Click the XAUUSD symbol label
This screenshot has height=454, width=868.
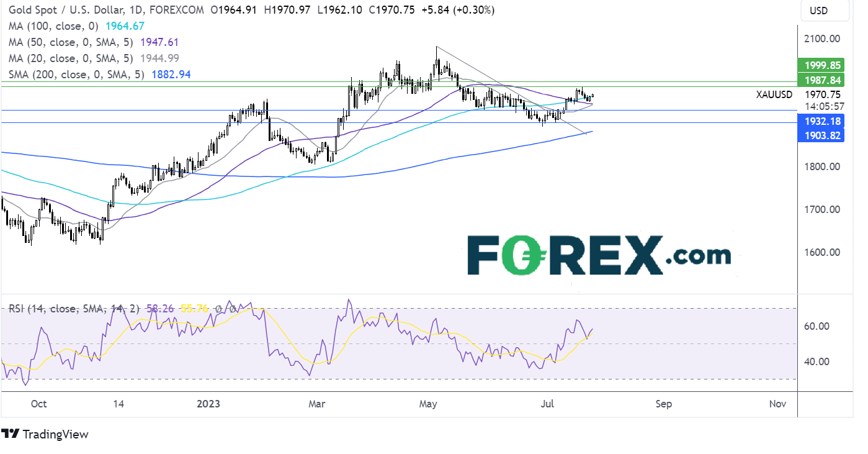point(774,94)
